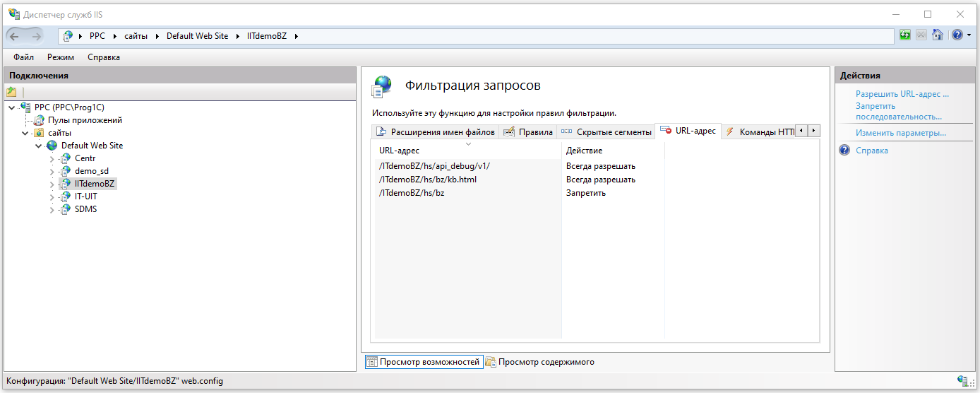This screenshot has height=393, width=980.
Task: Click the Справка help icon in Действия
Action: [844, 151]
